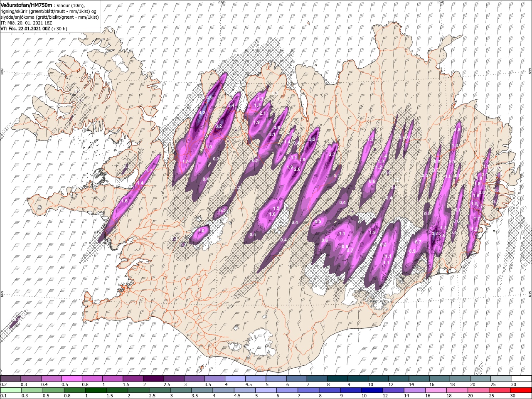Screen dimensions: 532x399
Task: Click the '2.7' snowfall value on the map
Action: pos(332,155)
